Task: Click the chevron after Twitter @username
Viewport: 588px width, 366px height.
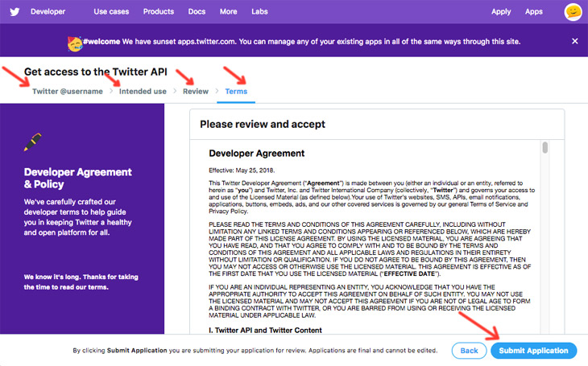Action: (x=111, y=91)
